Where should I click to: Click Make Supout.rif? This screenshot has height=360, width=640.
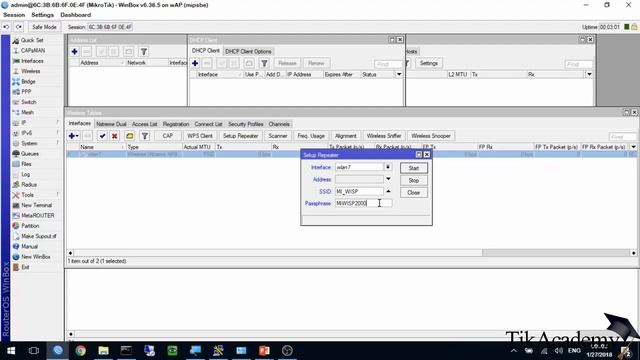[x=38, y=236]
